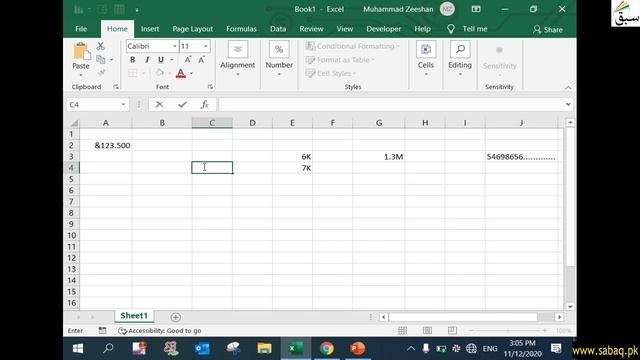The image size is (640, 360).
Task: Click the Select All corner triangle
Action: point(74,123)
